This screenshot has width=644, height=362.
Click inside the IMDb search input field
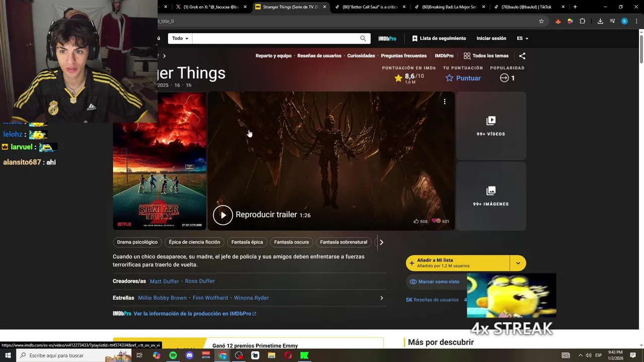pyautogui.click(x=275, y=39)
